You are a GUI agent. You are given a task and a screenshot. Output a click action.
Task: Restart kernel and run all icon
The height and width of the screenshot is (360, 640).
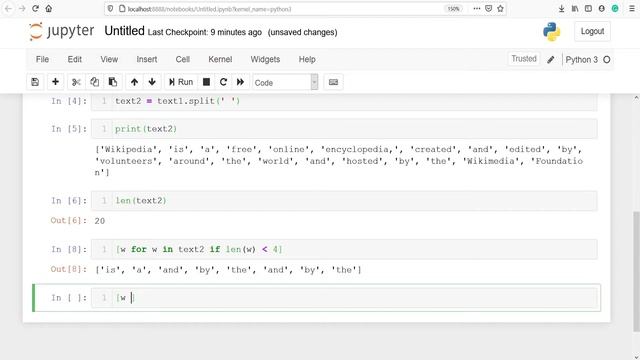[x=240, y=82]
